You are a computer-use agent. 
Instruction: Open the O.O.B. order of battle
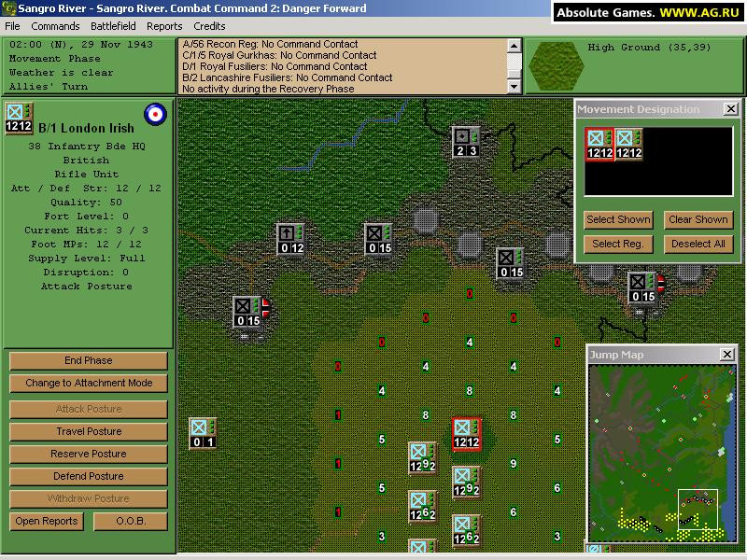131,521
